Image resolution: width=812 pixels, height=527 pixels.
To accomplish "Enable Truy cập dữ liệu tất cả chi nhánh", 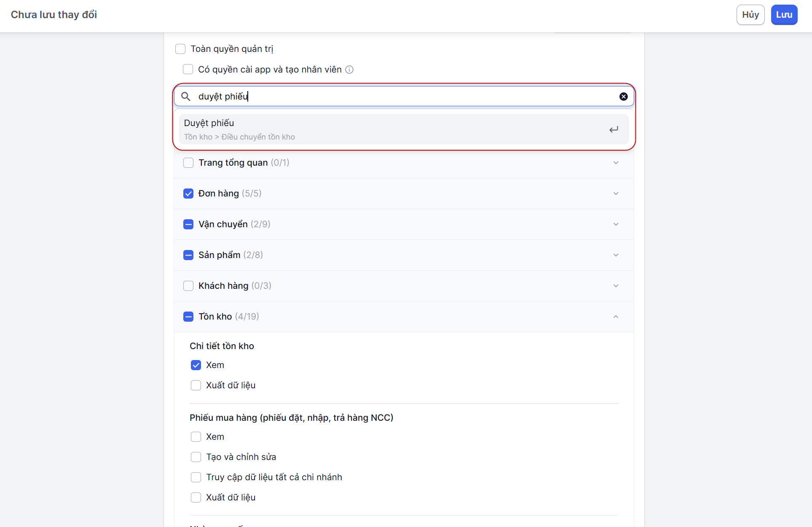I will point(196,477).
